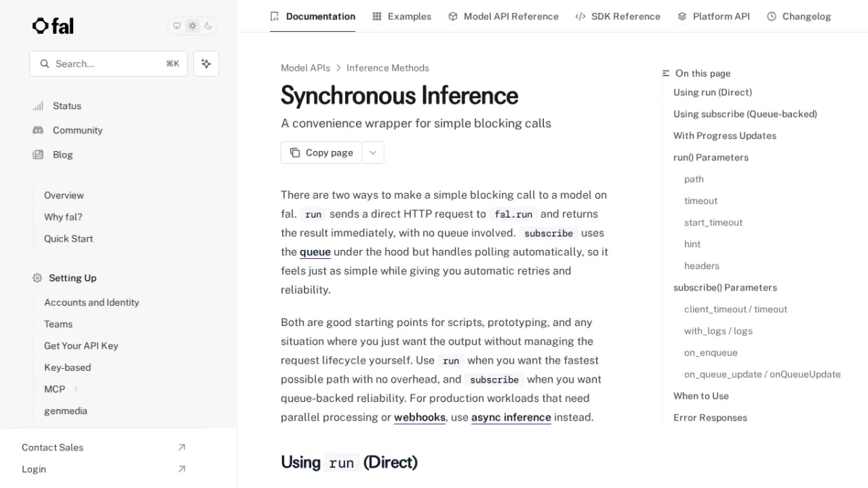Open Quick Start in sidebar

[x=69, y=239]
